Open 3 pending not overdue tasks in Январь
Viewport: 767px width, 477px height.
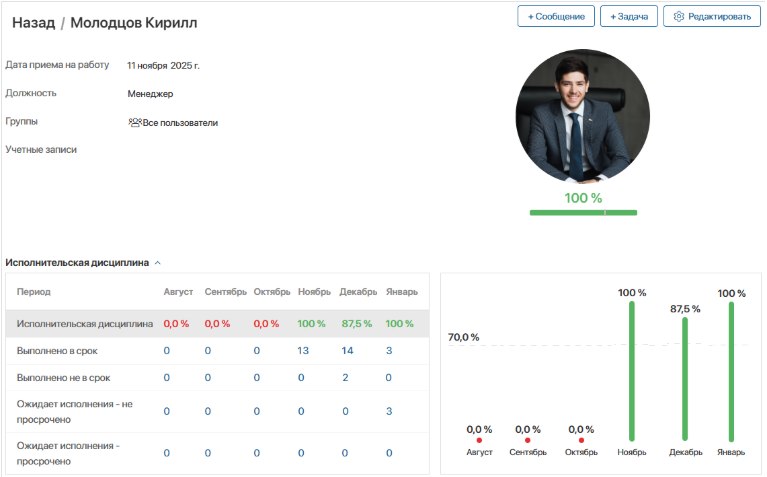pos(389,411)
